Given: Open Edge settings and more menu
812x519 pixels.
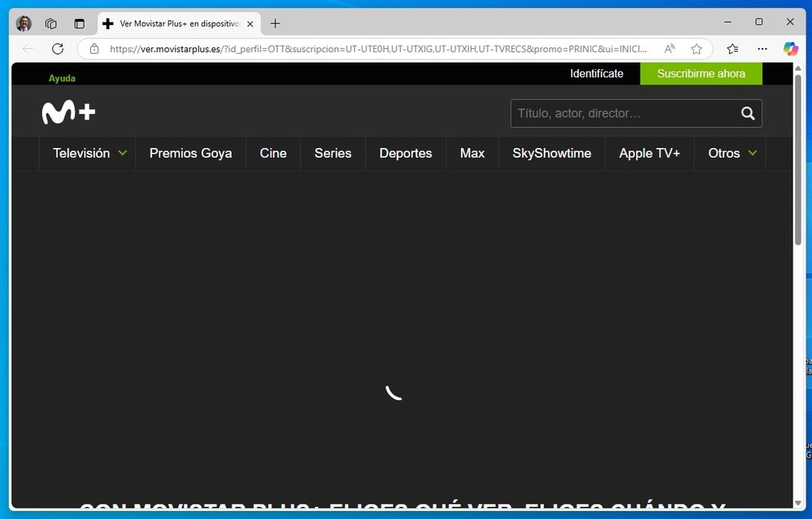Looking at the screenshot, I should [x=762, y=49].
